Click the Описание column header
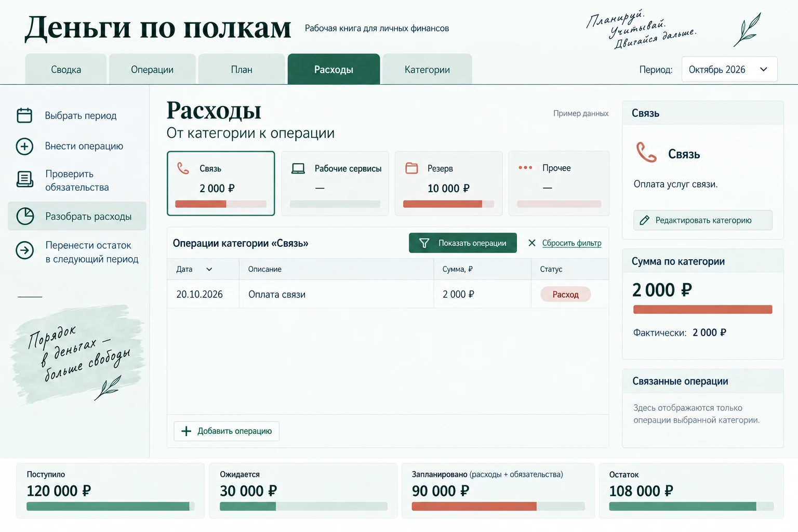This screenshot has width=798, height=532. click(x=336, y=269)
